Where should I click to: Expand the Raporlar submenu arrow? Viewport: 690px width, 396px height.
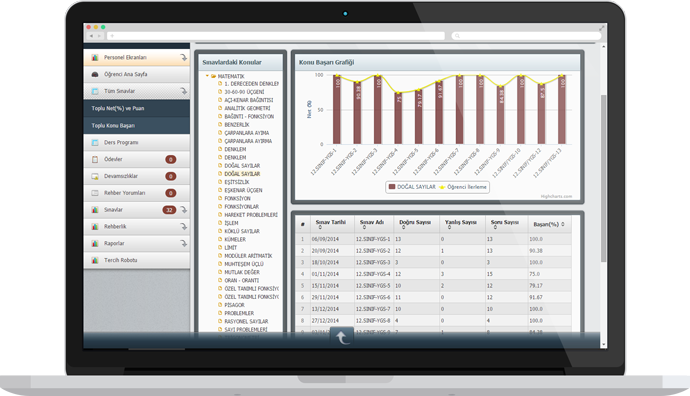(x=184, y=243)
